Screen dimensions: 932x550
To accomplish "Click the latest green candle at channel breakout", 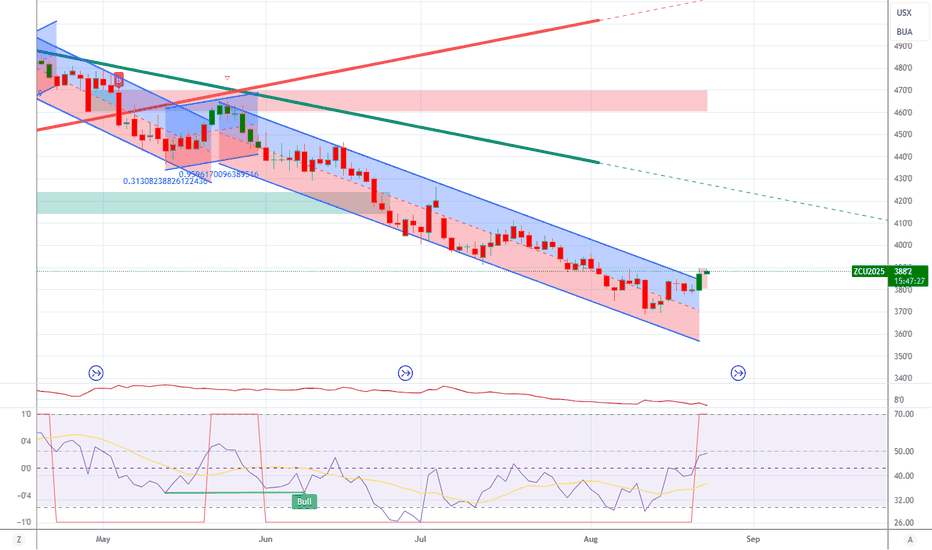I will point(700,281).
